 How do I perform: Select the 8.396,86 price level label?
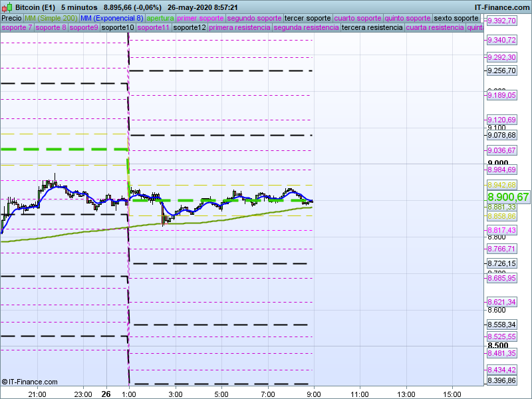[x=501, y=381]
